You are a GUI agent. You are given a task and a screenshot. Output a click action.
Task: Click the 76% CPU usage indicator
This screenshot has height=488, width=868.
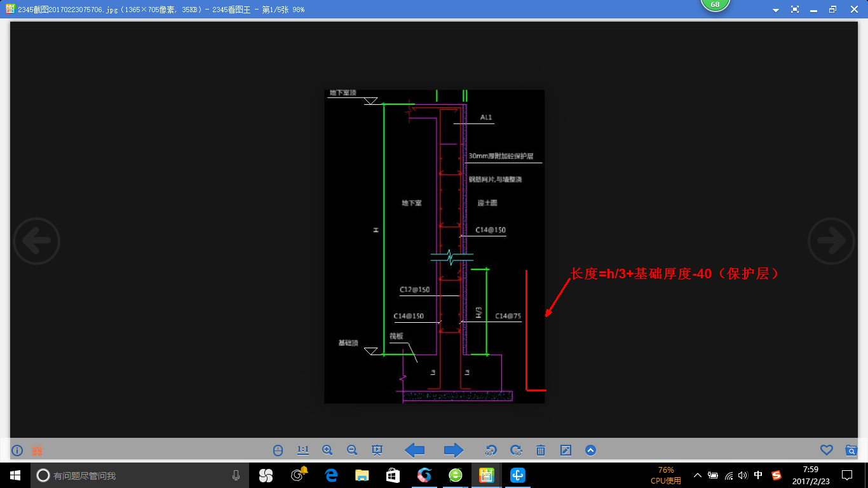click(666, 475)
